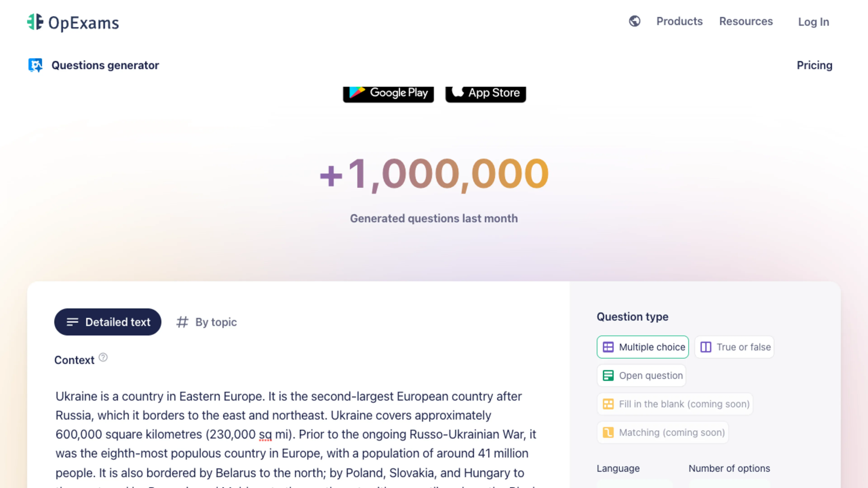
Task: Expand the Resources menu
Action: [746, 21]
